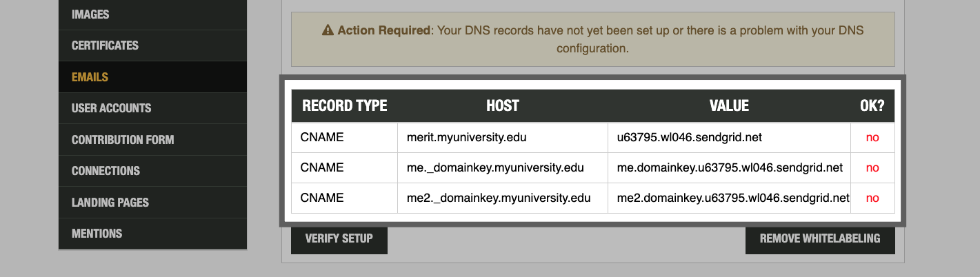Open the Images sidebar section
Image resolution: width=980 pixels, height=277 pixels.
(90, 14)
